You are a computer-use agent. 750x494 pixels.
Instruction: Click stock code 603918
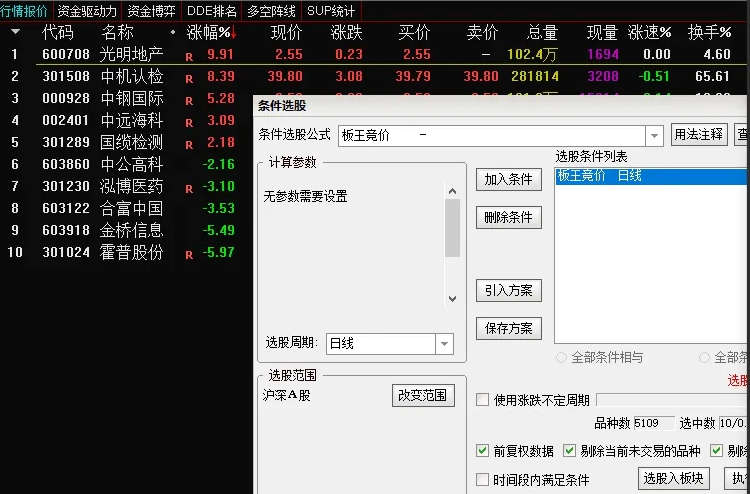point(66,230)
